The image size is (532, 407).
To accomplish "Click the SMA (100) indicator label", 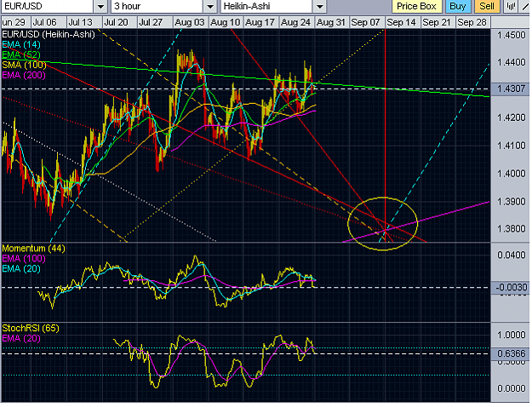I will point(24,65).
